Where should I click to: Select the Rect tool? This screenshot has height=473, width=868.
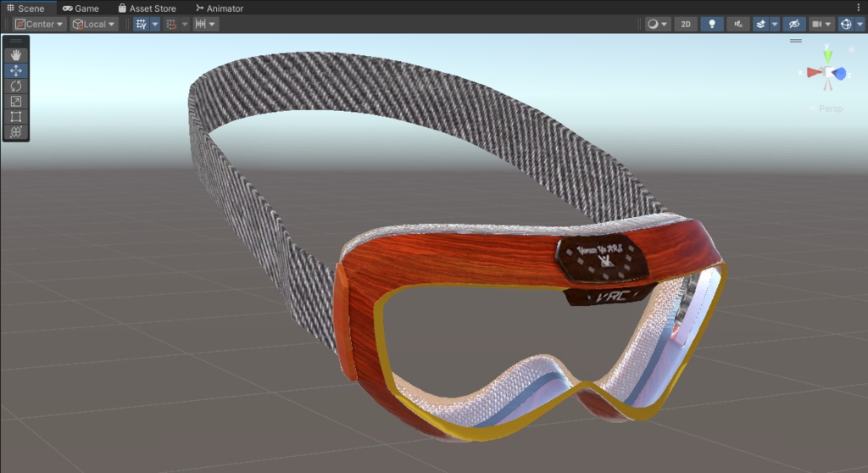15,116
